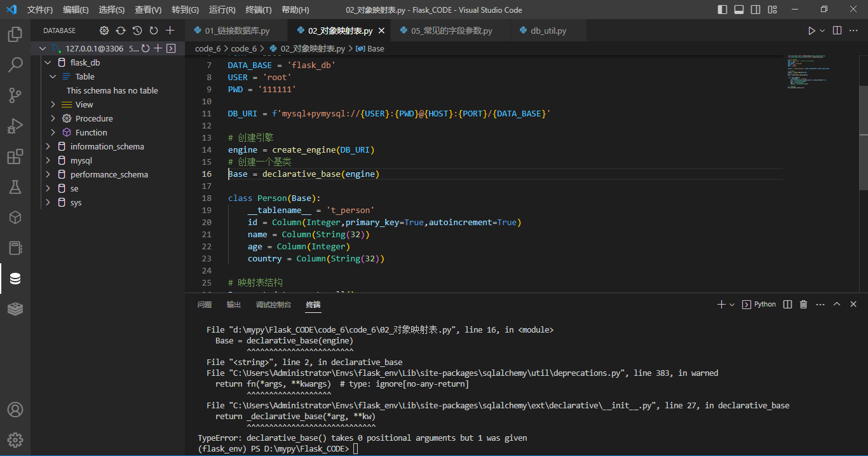The height and width of the screenshot is (456, 868).
Task: Open the new terminal launch profile dropdown
Action: pyautogui.click(x=732, y=305)
